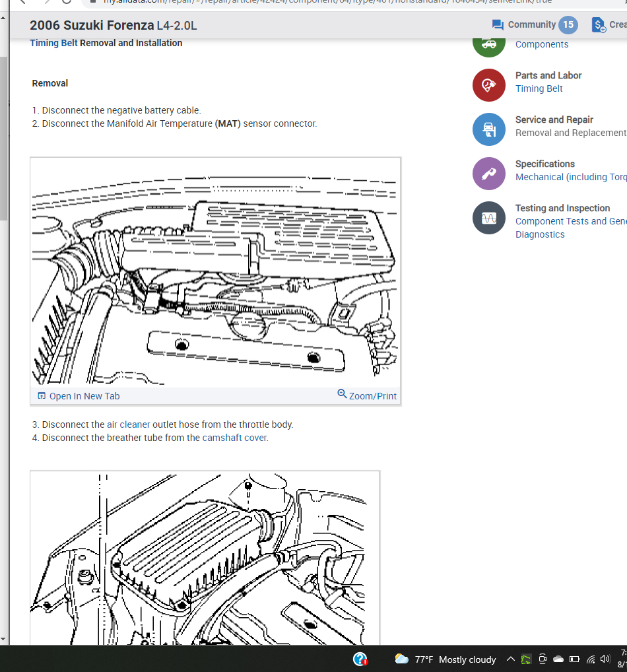Open Timing Belt under Parts and Labor
Screen dimensions: 627x672
539,88
